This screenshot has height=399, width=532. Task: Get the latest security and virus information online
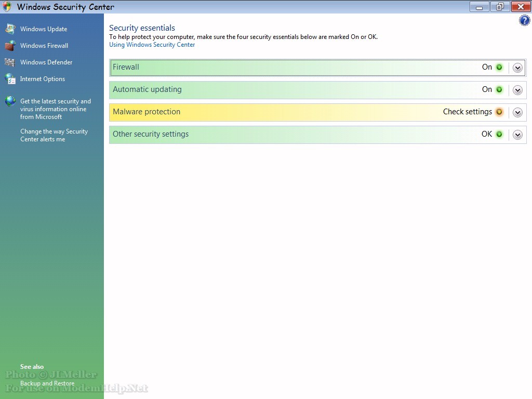coord(55,109)
